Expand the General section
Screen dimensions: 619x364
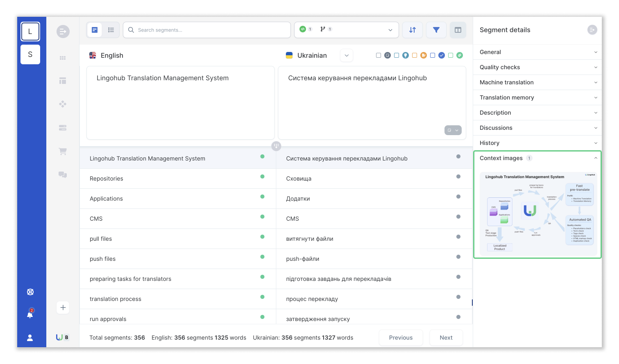tap(537, 52)
